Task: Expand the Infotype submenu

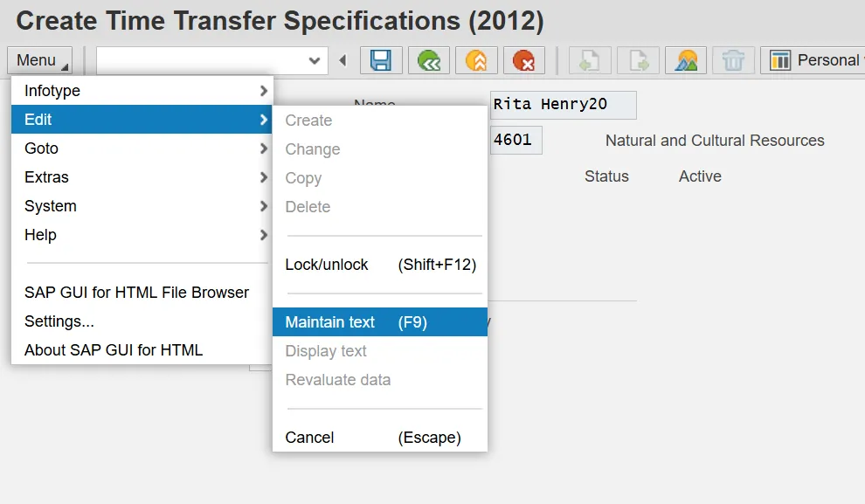Action: click(142, 91)
